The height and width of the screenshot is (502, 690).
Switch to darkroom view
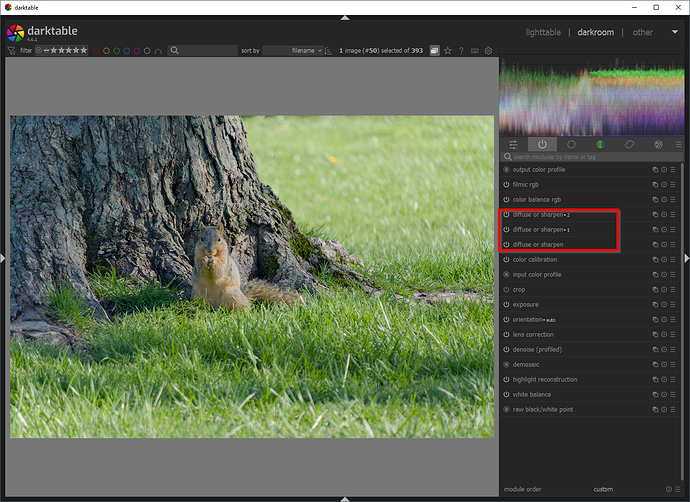click(595, 32)
